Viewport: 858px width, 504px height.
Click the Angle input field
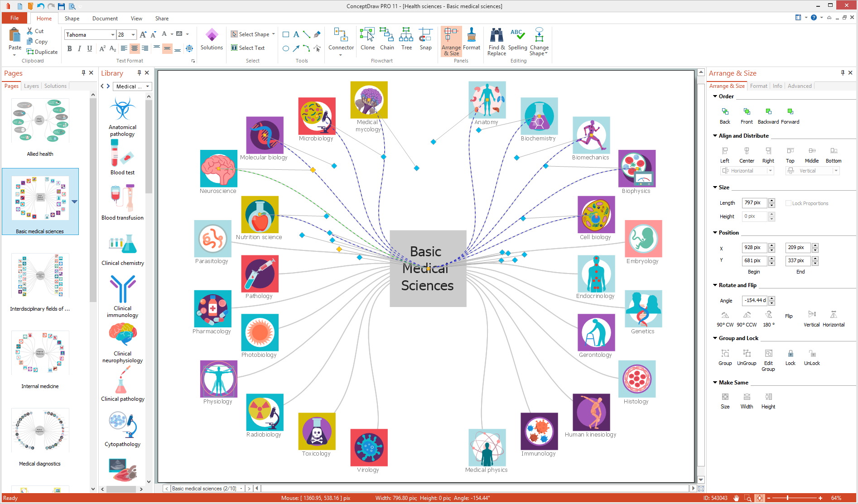755,301
